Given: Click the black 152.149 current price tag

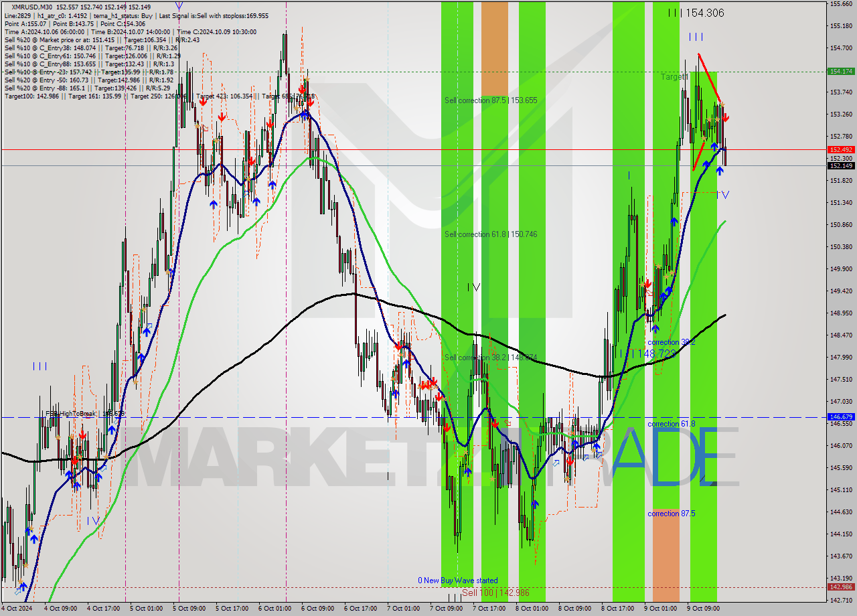Looking at the screenshot, I should pos(841,165).
